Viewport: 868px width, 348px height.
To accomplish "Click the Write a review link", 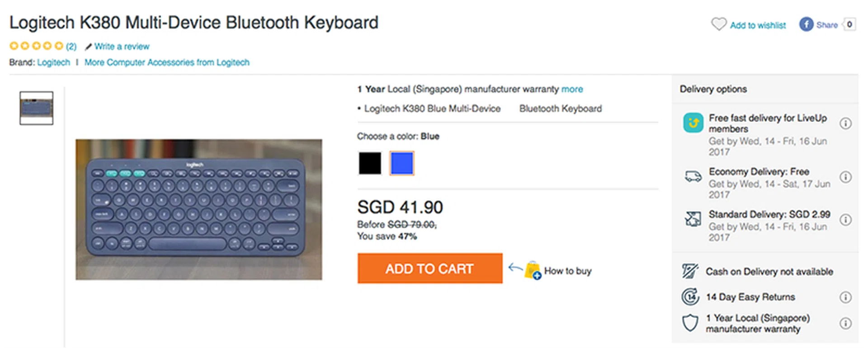I will pyautogui.click(x=122, y=47).
